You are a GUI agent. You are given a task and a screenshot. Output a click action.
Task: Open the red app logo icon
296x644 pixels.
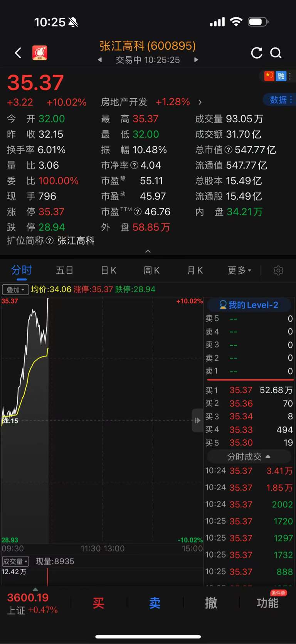[40, 53]
